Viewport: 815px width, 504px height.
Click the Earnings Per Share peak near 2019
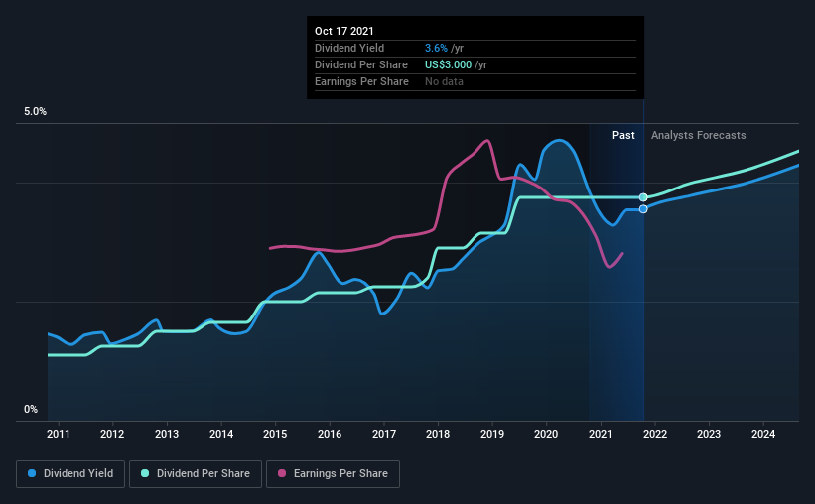coord(487,140)
